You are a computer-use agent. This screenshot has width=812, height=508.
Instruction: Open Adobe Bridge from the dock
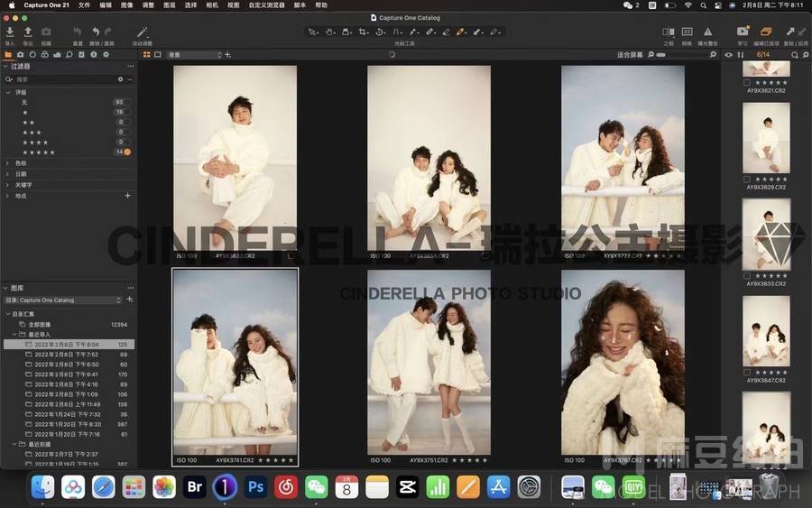195,487
